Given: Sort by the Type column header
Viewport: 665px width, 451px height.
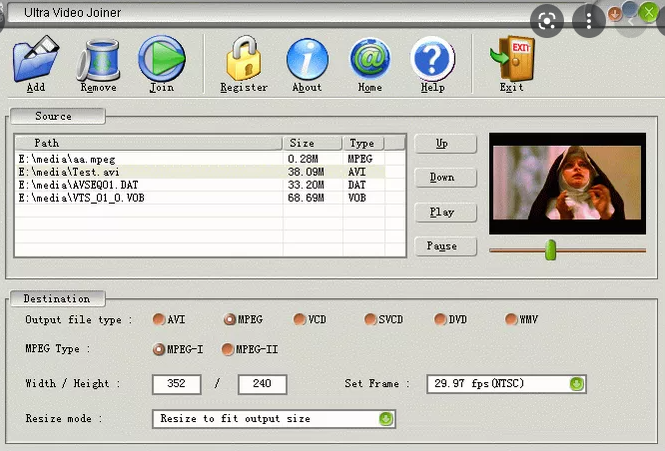Looking at the screenshot, I should click(363, 143).
